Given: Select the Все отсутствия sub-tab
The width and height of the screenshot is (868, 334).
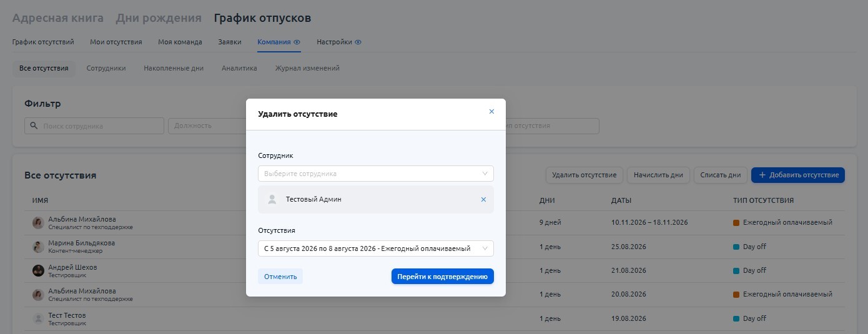Looking at the screenshot, I should [x=44, y=68].
